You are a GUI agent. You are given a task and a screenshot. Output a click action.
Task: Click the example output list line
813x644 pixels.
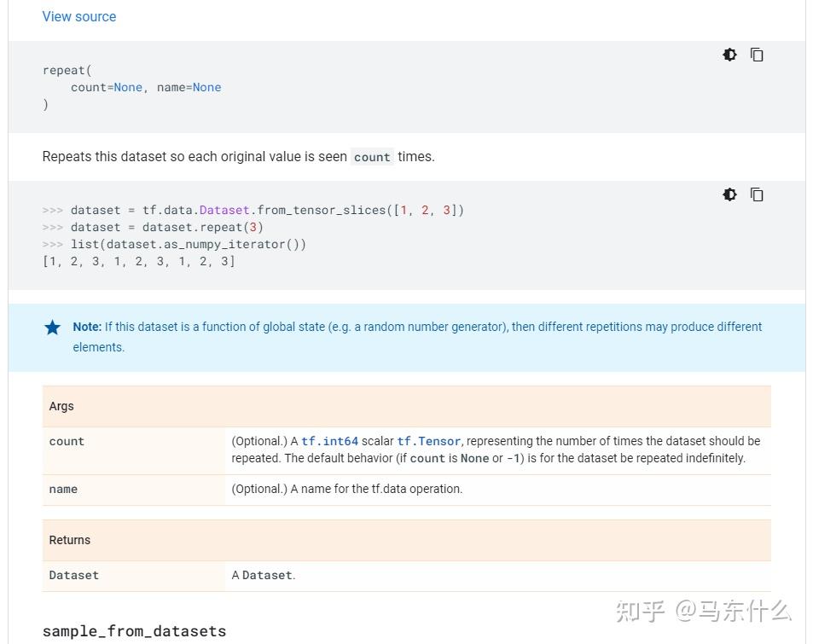pos(139,261)
